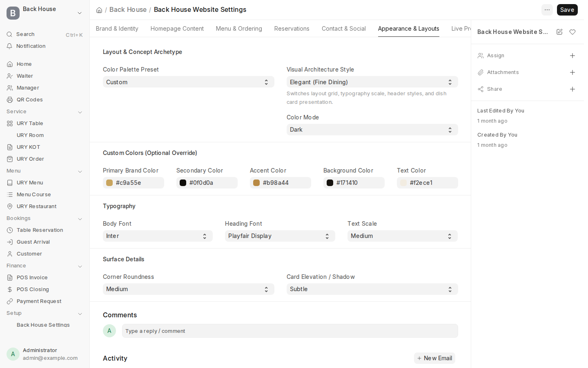This screenshot has height=368, width=588.
Task: Open the Card Elevation / Shadow dropdown
Action: (372, 289)
